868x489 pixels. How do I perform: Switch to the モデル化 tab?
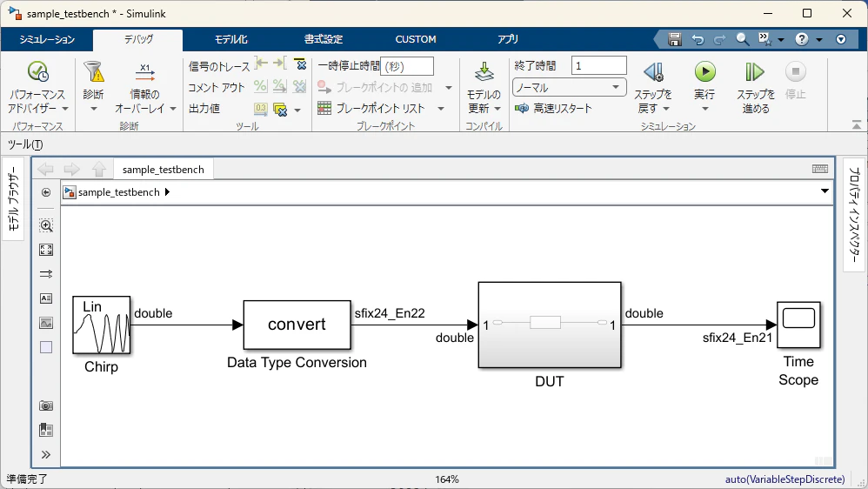[230, 39]
